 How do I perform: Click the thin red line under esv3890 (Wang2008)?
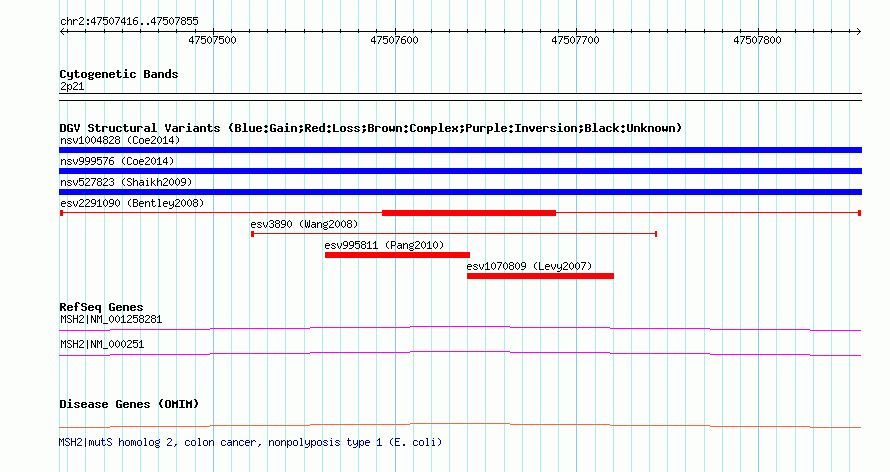click(454, 234)
